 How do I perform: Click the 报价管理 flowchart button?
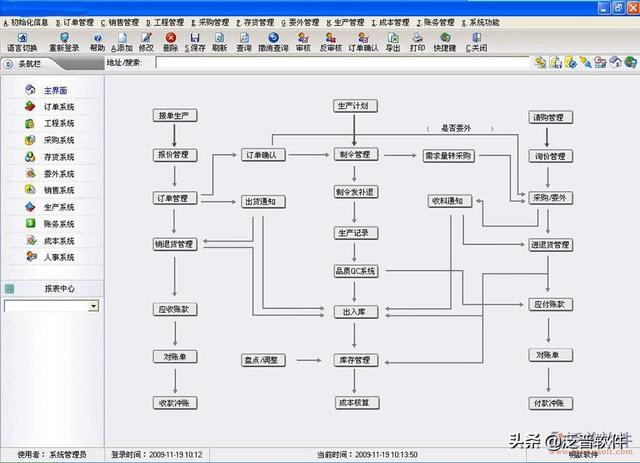click(175, 155)
